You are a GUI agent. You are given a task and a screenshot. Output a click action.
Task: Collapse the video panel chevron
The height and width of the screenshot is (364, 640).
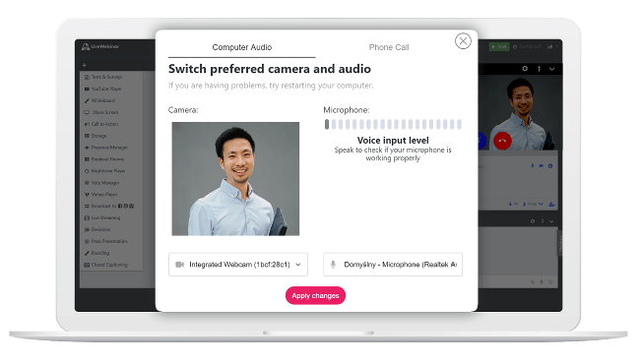click(551, 69)
